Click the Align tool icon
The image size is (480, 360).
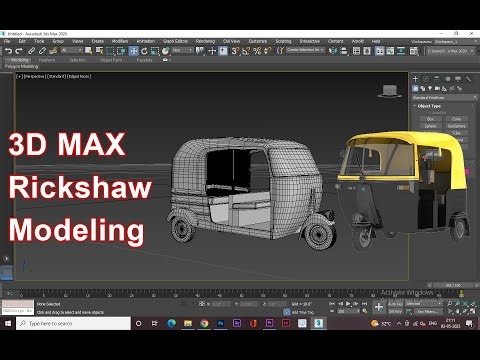[343, 51]
